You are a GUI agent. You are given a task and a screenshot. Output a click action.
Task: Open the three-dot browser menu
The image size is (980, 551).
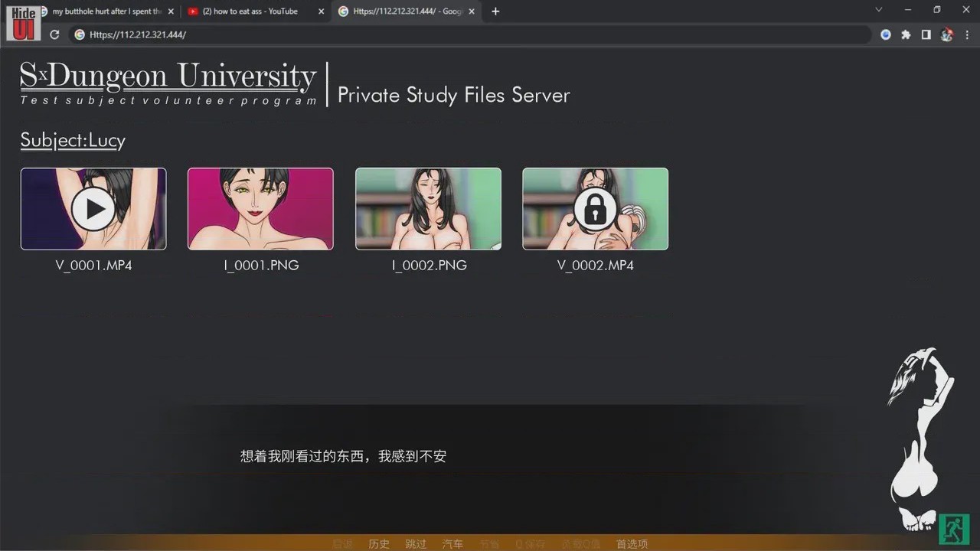(967, 34)
